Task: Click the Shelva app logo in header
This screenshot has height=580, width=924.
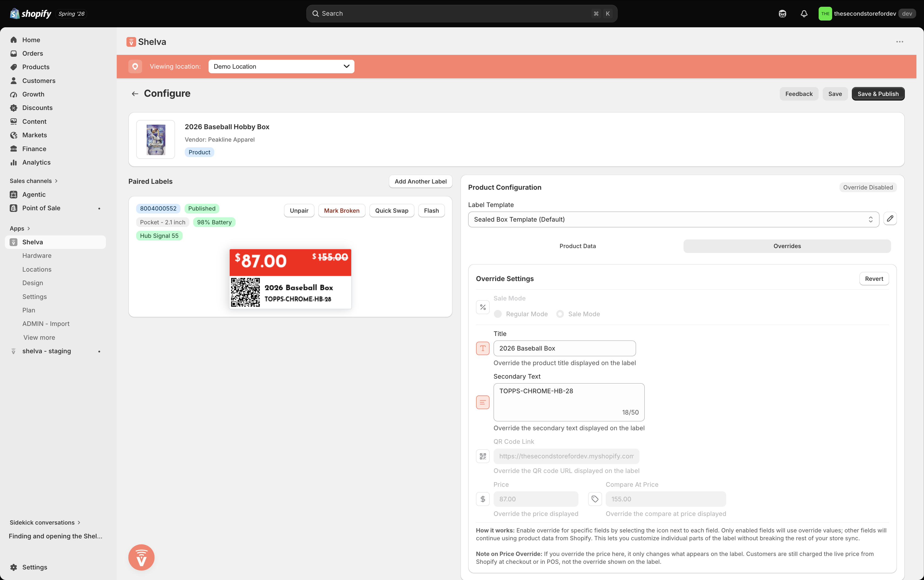Action: click(131, 42)
